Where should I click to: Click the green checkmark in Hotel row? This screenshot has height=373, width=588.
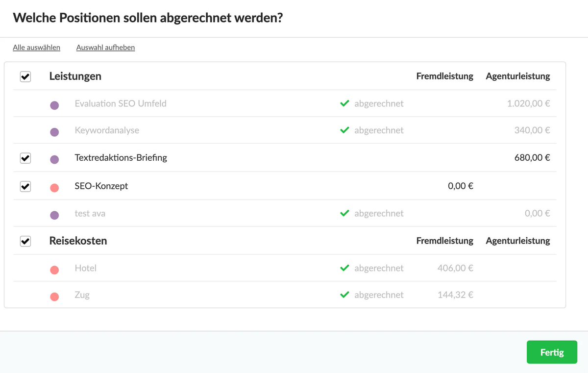point(344,268)
